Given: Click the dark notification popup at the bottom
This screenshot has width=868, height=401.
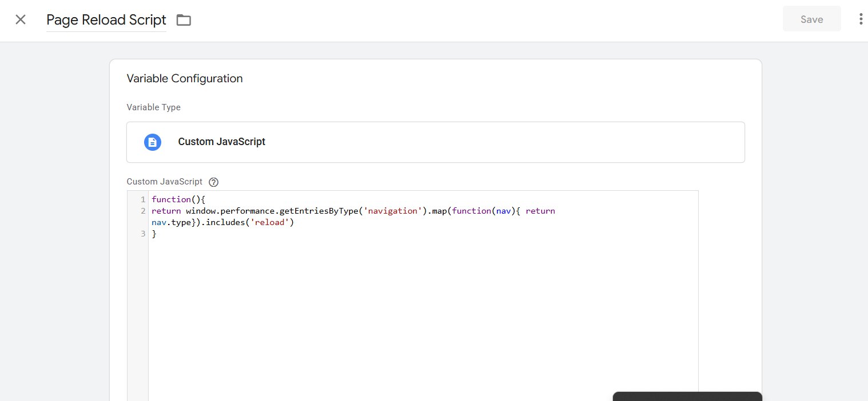Looking at the screenshot, I should pos(687,396).
